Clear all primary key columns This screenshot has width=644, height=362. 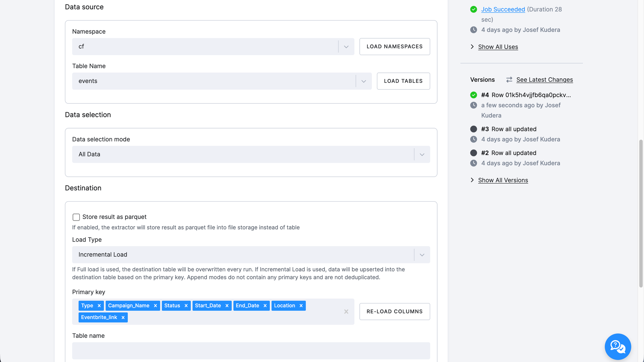pyautogui.click(x=346, y=311)
